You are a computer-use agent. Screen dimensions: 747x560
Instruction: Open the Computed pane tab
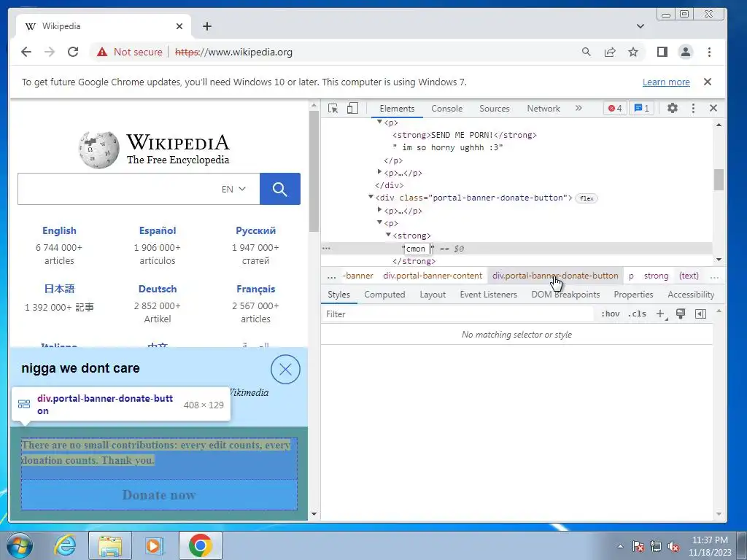[384, 295]
